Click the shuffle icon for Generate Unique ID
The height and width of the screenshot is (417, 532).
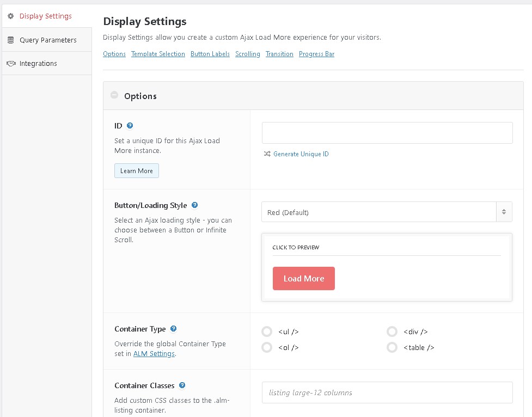(x=267, y=154)
